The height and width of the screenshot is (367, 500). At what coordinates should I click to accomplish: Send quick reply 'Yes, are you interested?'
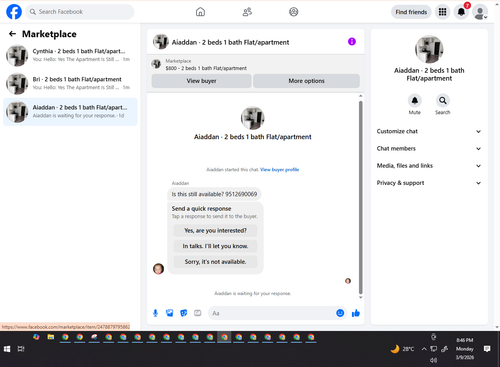[x=215, y=230]
